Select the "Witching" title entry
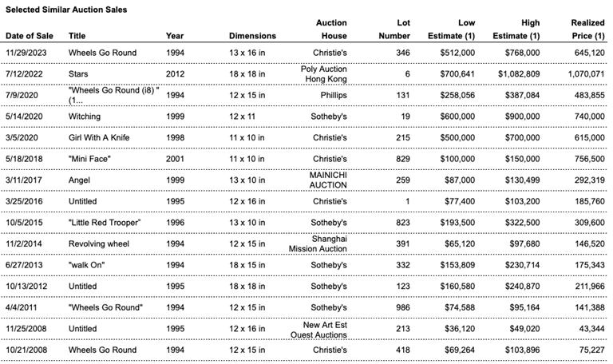Image resolution: width=613 pixels, height=364 pixels. coord(84,117)
